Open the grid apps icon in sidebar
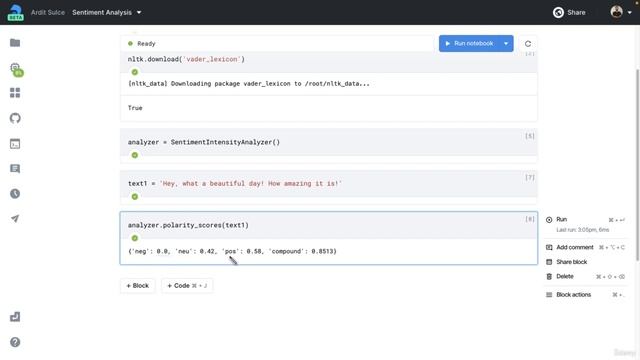This screenshot has width=640, height=360. [x=15, y=93]
